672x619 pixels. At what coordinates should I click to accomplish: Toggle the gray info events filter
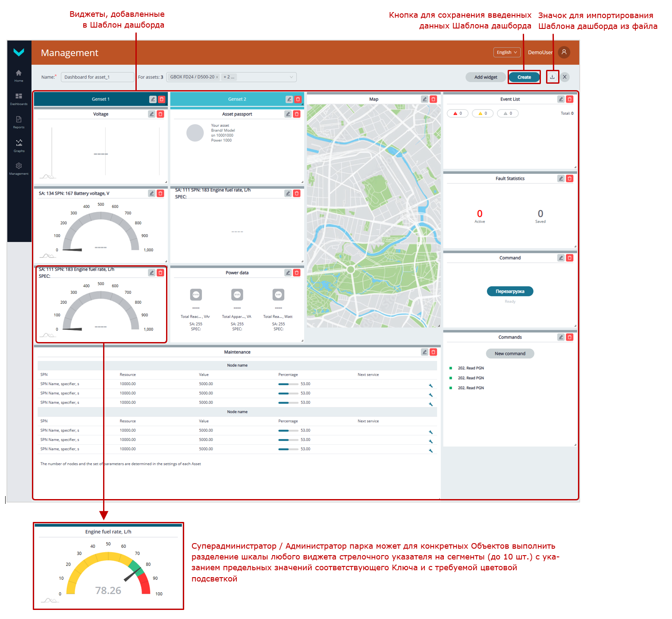click(508, 113)
